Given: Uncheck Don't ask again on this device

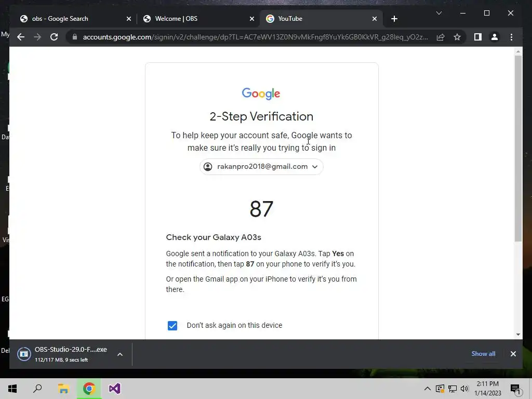Looking at the screenshot, I should (x=172, y=325).
